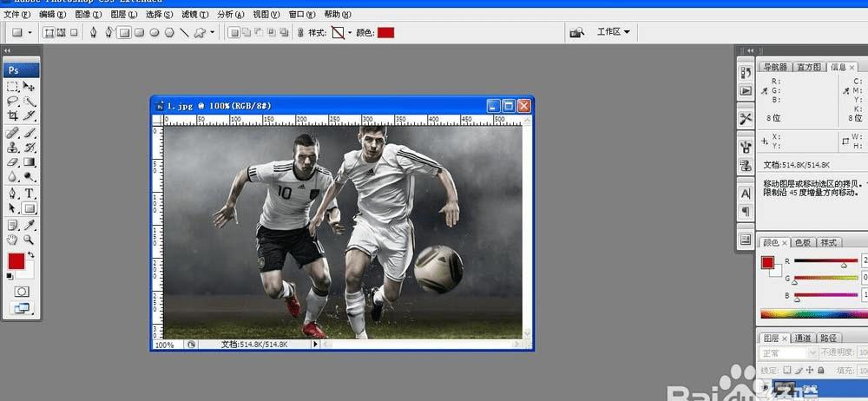Open the History panel icon in dock
Image resolution: width=868 pixels, height=401 pixels.
[x=746, y=72]
